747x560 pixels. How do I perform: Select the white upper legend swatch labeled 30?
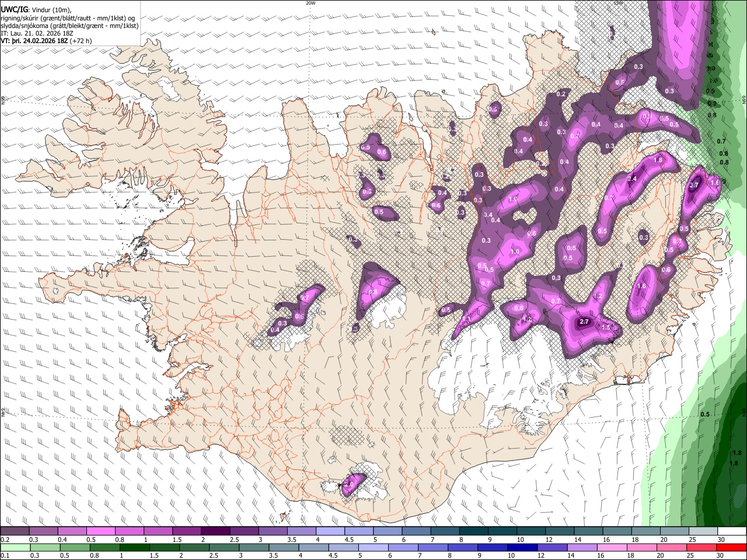(x=732, y=531)
